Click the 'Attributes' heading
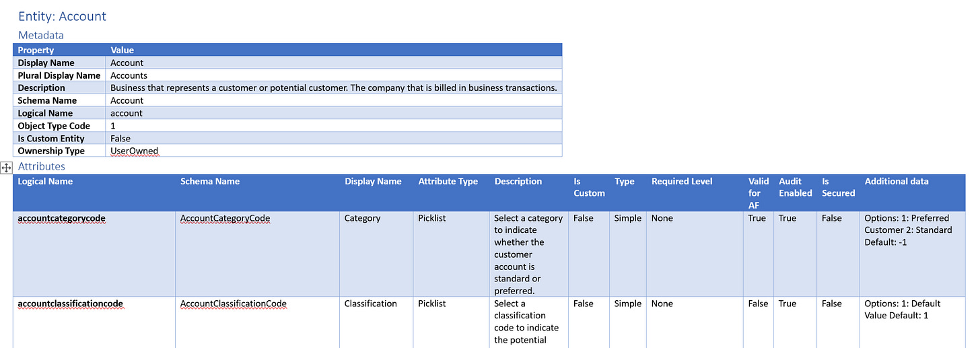980x348 pixels. tap(41, 166)
